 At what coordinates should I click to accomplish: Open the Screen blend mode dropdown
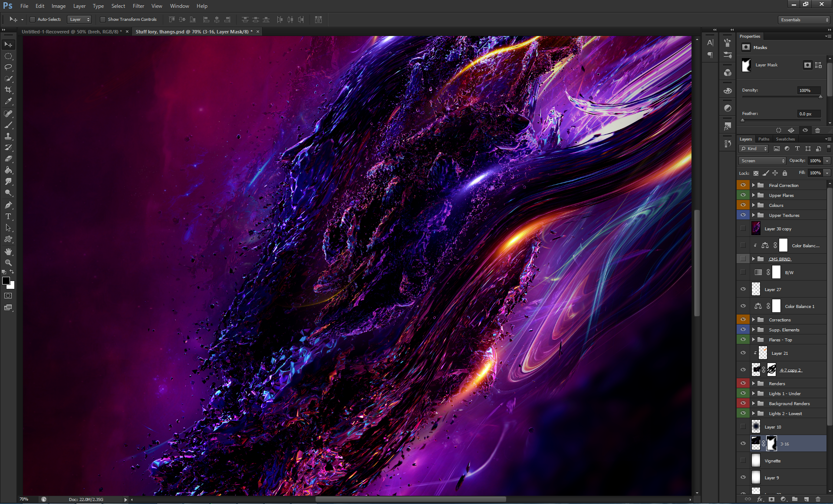tap(762, 161)
